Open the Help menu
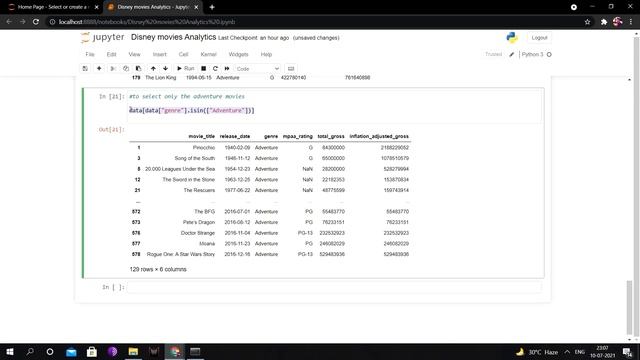Image resolution: width=640 pixels, height=360 pixels. (266, 54)
